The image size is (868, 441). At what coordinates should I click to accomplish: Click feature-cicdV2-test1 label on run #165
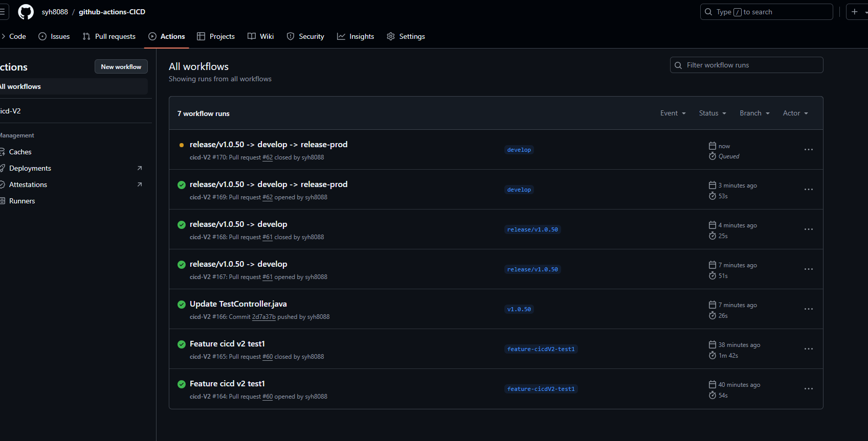click(541, 349)
